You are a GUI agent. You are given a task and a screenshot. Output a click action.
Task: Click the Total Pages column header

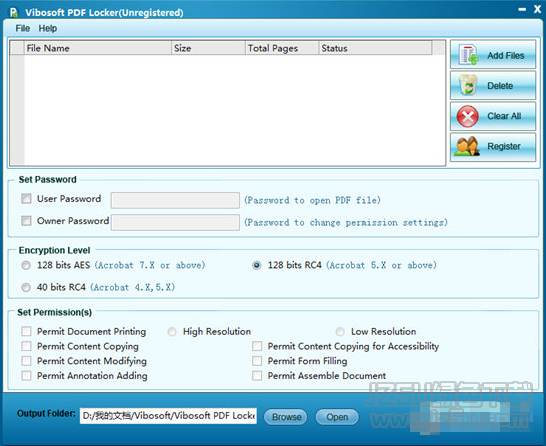pos(282,48)
